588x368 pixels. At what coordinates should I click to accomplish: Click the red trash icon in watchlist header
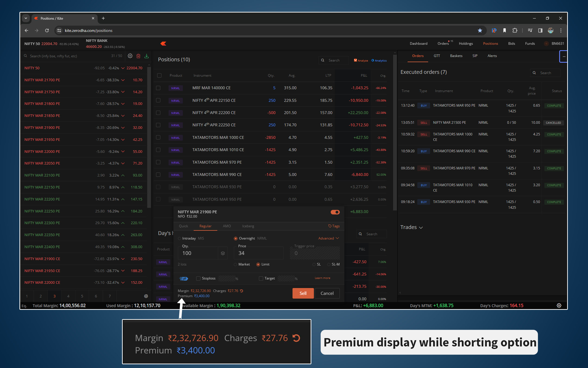(138, 56)
